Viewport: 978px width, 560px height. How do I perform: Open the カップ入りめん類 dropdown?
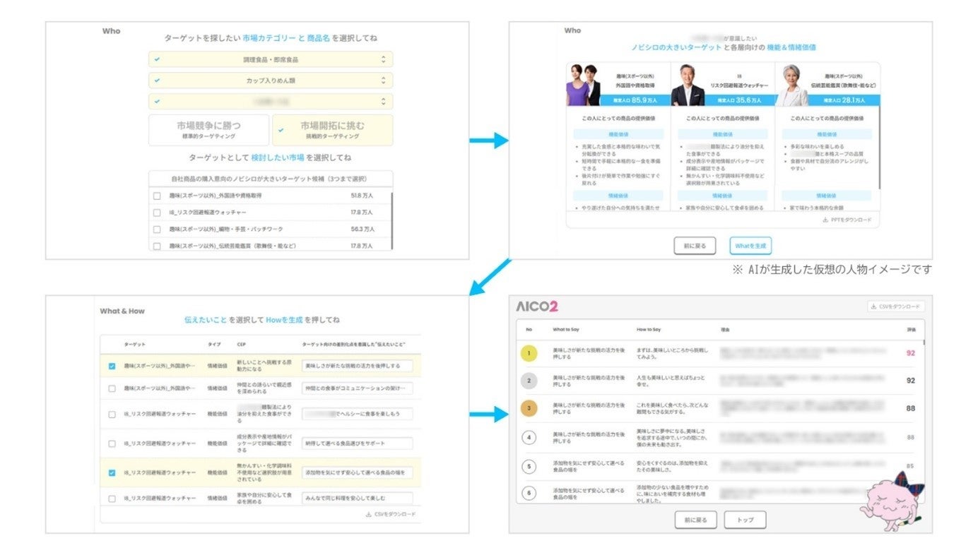[271, 80]
